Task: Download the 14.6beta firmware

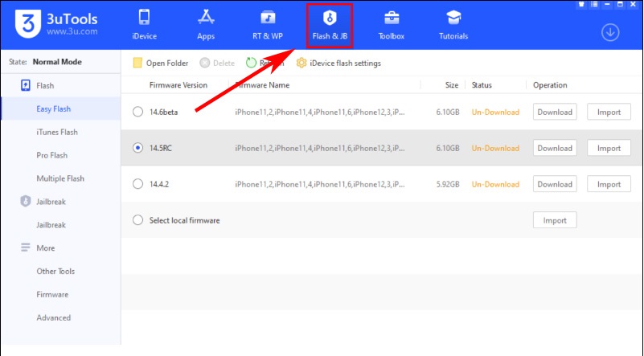Action: 555,112
